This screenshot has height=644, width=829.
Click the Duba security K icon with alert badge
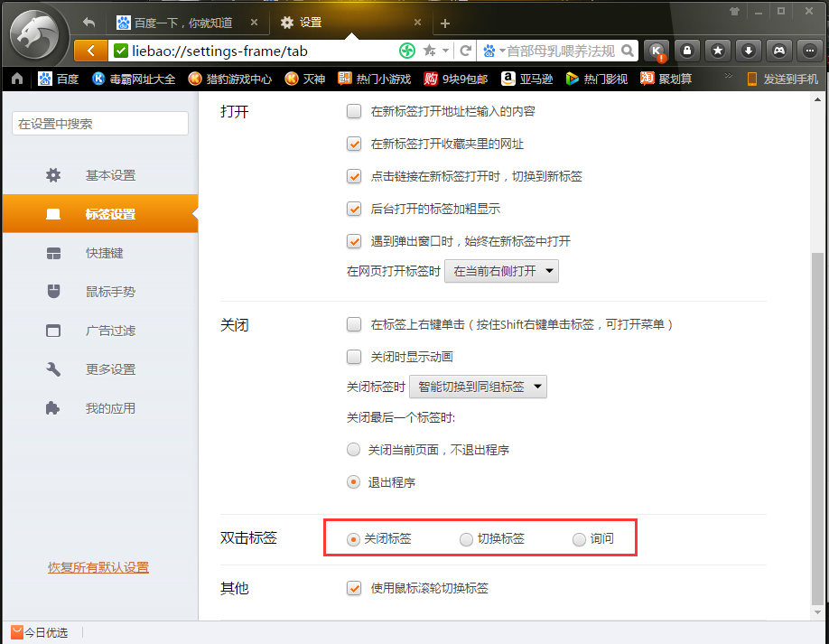(x=657, y=51)
